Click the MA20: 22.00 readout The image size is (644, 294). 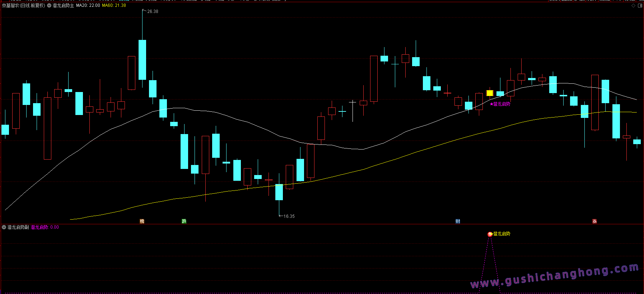coord(88,5)
